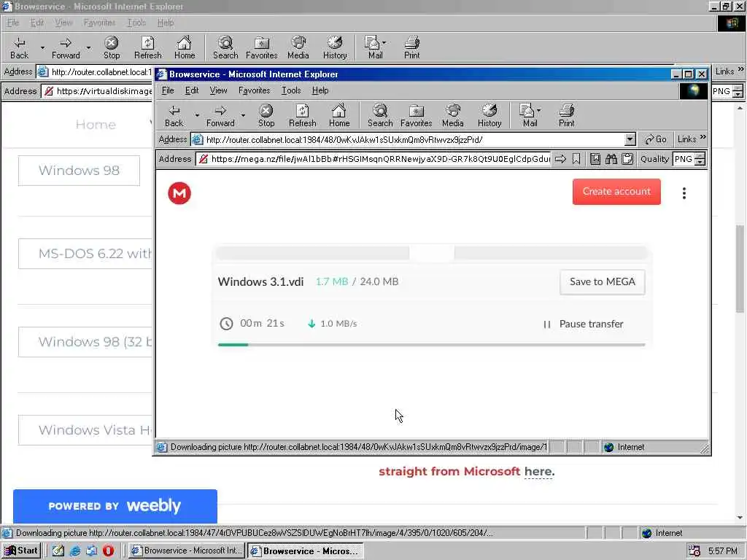The image size is (747, 560).
Task: Click the Browservice clipboard icon
Action: (627, 159)
